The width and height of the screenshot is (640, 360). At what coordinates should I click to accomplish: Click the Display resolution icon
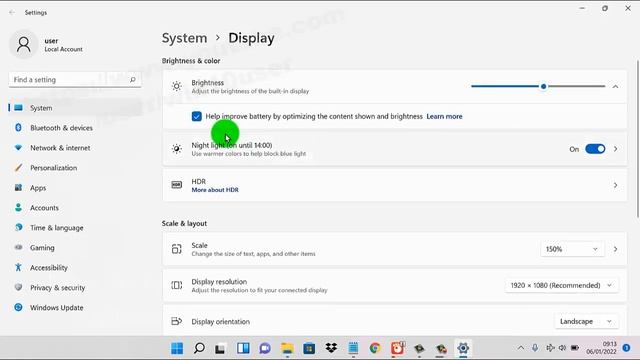[177, 285]
